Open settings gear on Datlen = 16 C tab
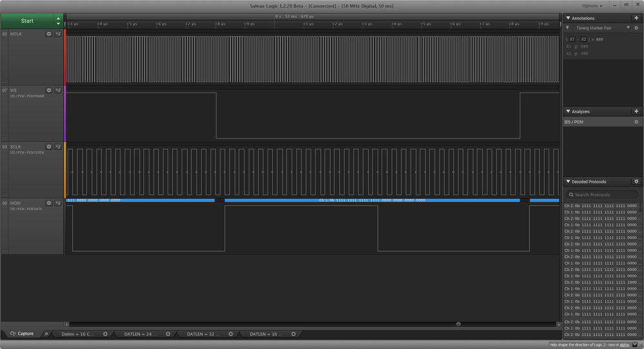Screen dimensions: 644x349 point(105,334)
